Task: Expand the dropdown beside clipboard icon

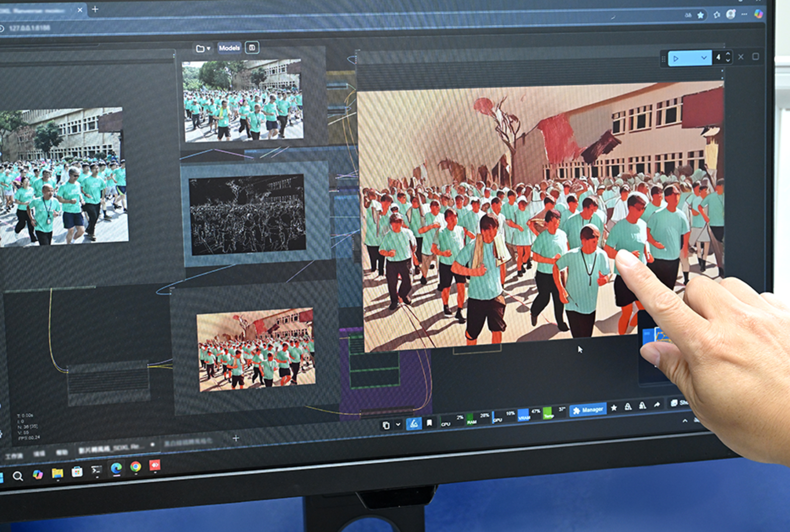Action: click(398, 425)
